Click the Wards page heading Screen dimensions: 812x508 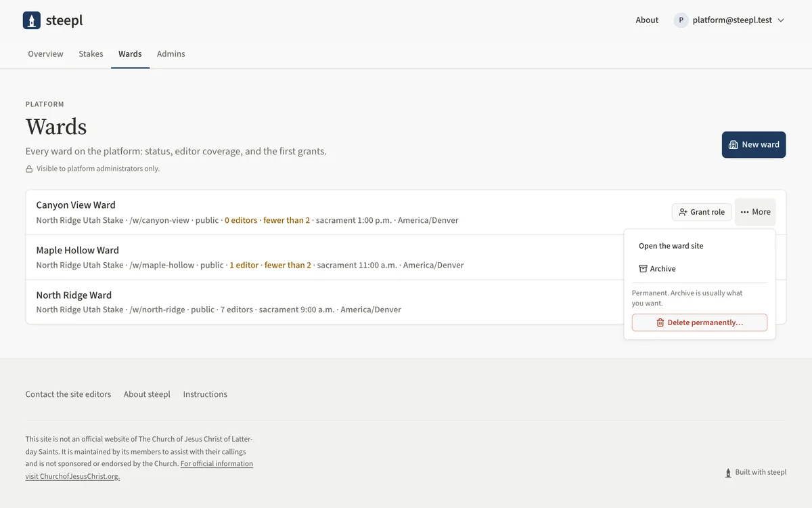click(56, 127)
